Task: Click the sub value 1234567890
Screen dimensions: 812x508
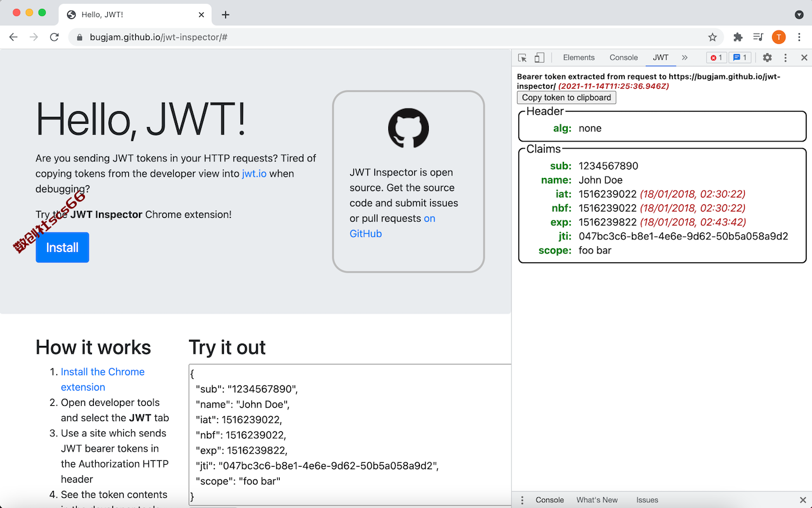Action: [x=608, y=166]
